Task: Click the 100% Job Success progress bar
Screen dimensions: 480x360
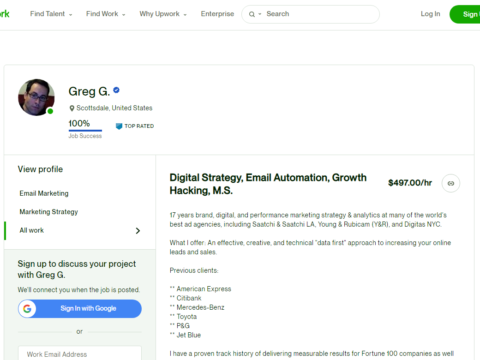Action: pyautogui.click(x=85, y=130)
